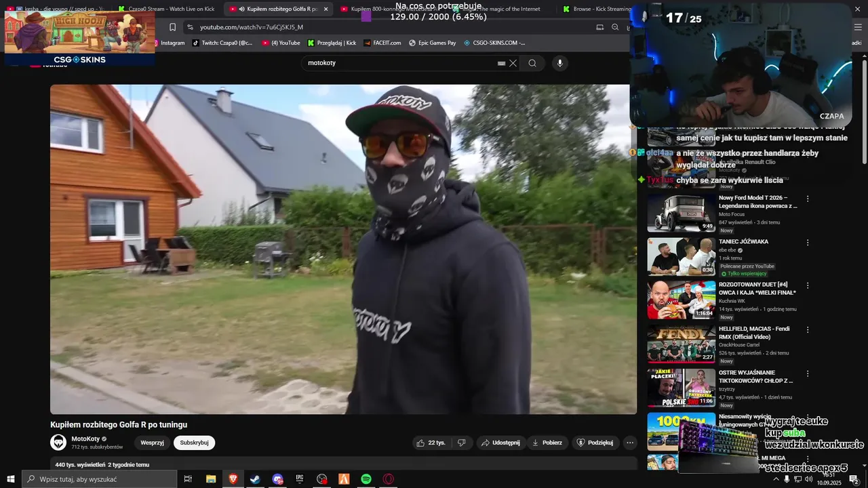Click the Windows search box Wpisz tutaj
The image size is (868, 488).
[x=99, y=479]
